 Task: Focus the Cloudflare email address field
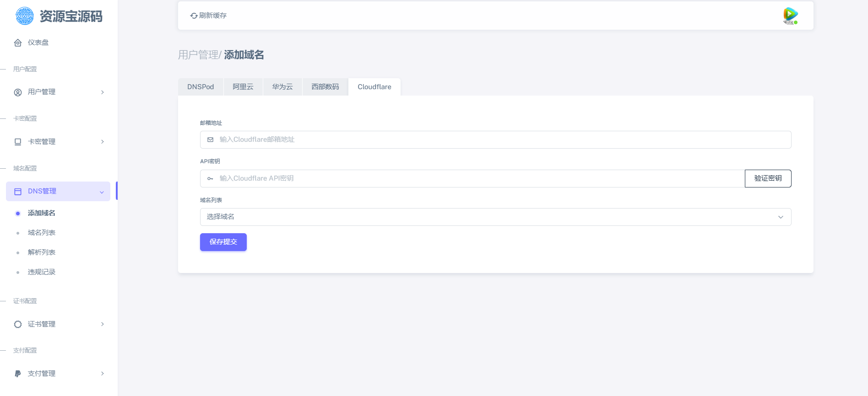click(495, 139)
